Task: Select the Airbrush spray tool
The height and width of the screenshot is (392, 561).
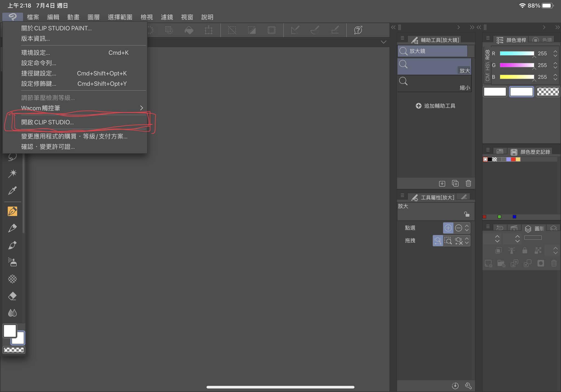Action: click(12, 262)
